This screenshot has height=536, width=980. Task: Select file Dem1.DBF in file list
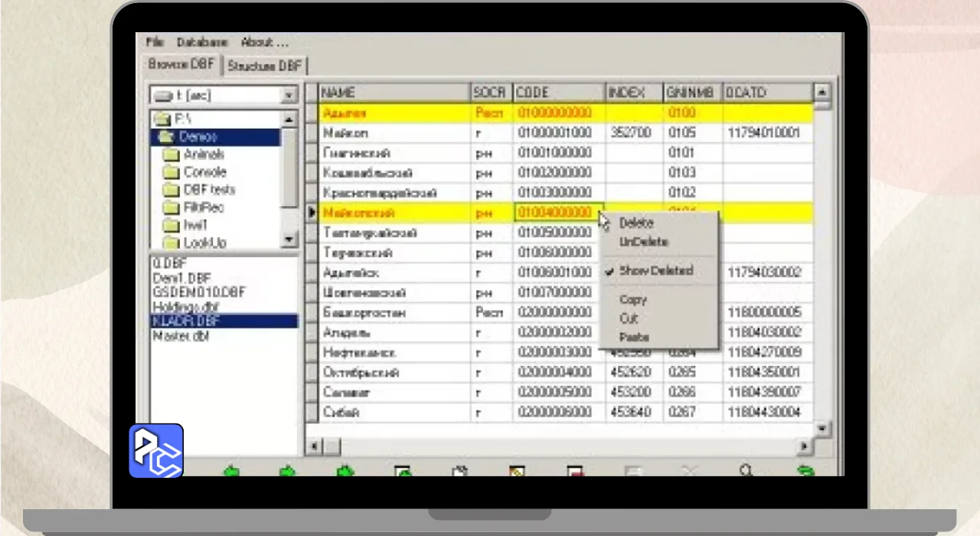click(181, 279)
